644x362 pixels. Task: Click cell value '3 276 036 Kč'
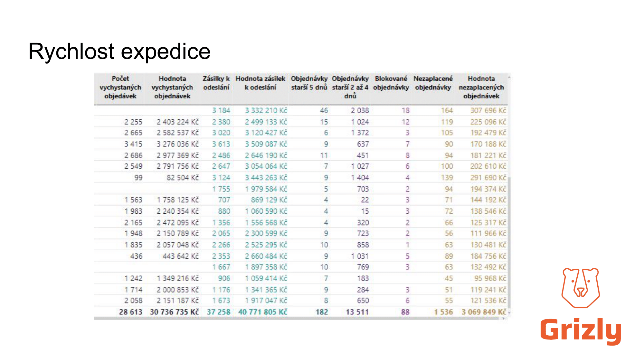[178, 144]
